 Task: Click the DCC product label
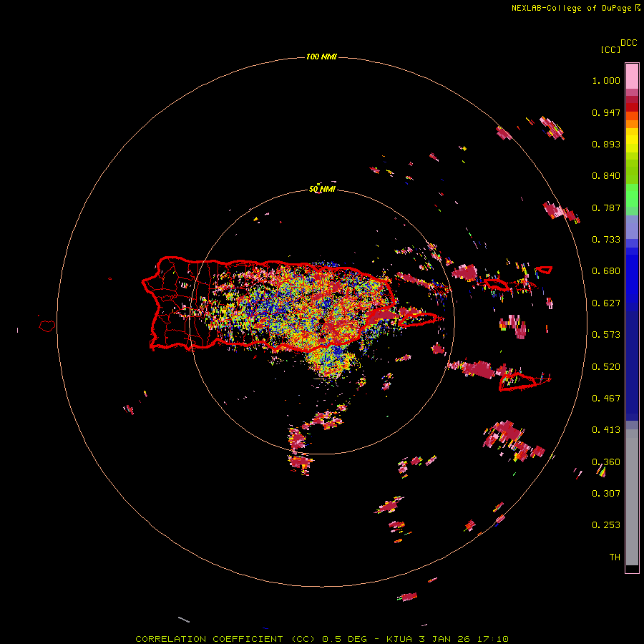629,42
